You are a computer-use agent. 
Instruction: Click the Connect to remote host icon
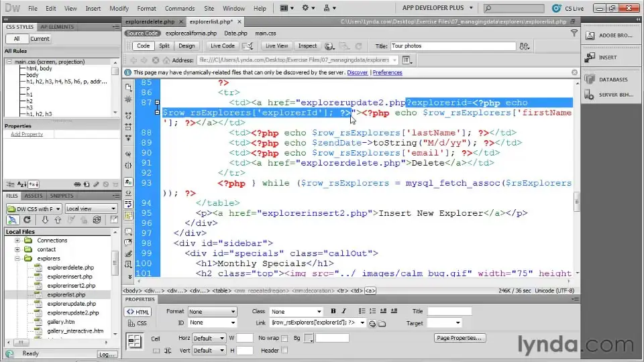pos(12,220)
